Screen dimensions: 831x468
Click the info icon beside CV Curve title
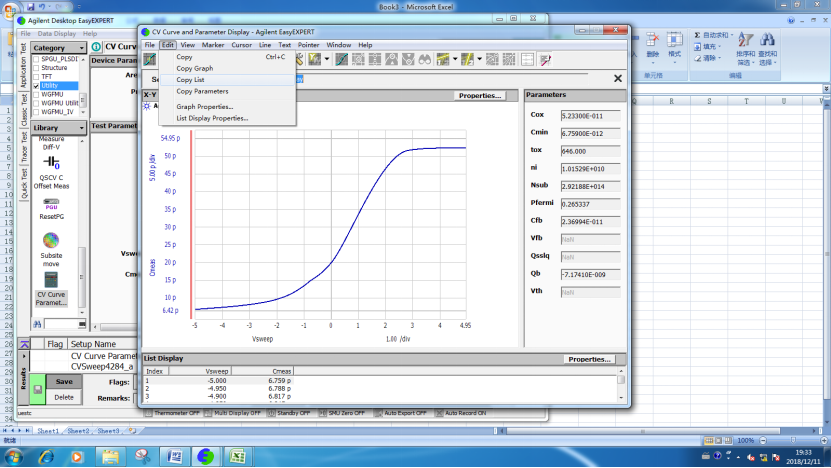(x=96, y=47)
